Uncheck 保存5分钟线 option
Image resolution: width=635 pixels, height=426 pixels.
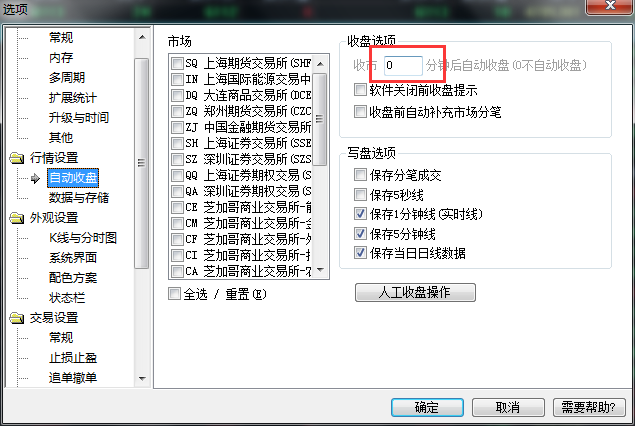tap(360, 233)
